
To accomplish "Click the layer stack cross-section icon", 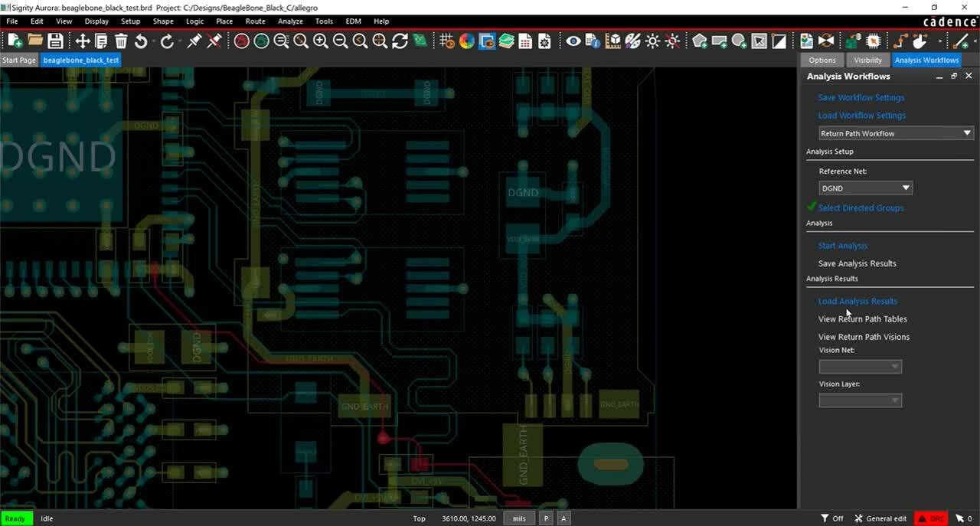I will (506, 41).
